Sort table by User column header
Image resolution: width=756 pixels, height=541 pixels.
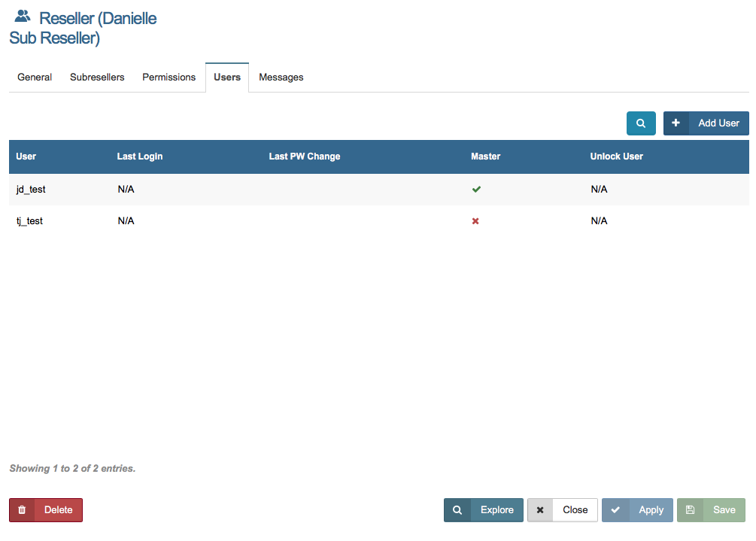26,157
